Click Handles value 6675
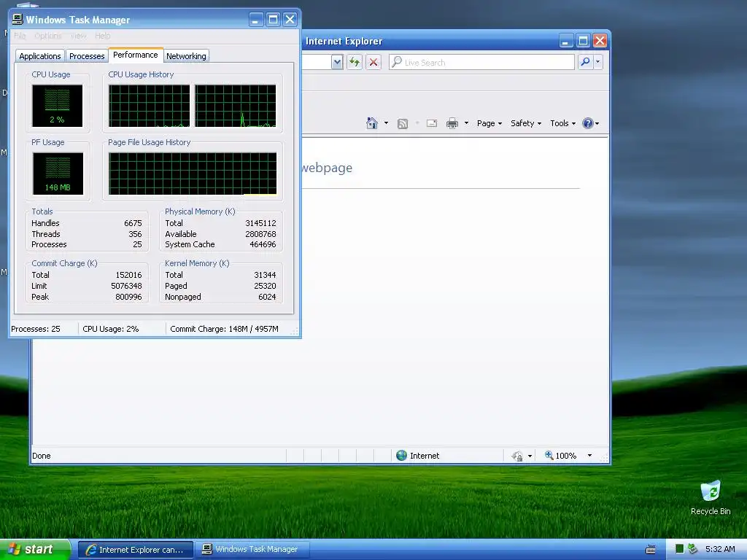The width and height of the screenshot is (747, 560). pyautogui.click(x=133, y=223)
